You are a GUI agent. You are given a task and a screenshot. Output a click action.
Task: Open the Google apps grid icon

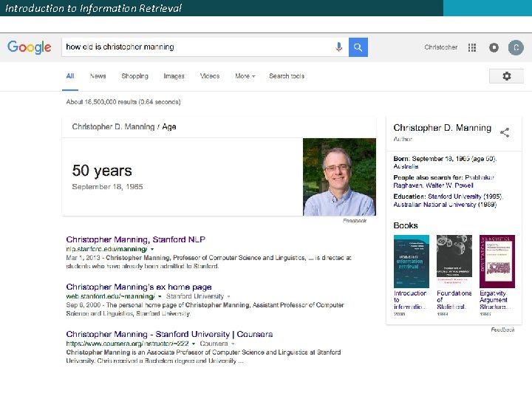(x=472, y=47)
